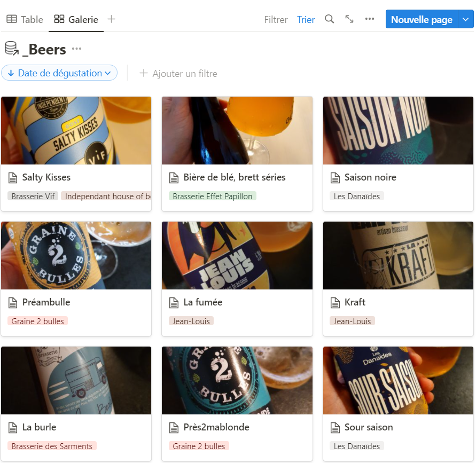Viewport: 476px width, 463px height.
Task: Click the page icon on Kraft card
Action: click(334, 302)
